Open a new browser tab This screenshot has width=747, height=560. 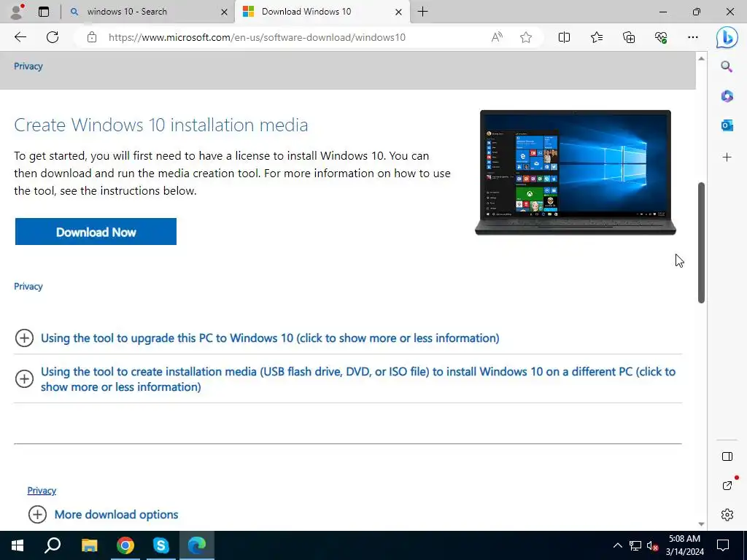click(x=422, y=12)
